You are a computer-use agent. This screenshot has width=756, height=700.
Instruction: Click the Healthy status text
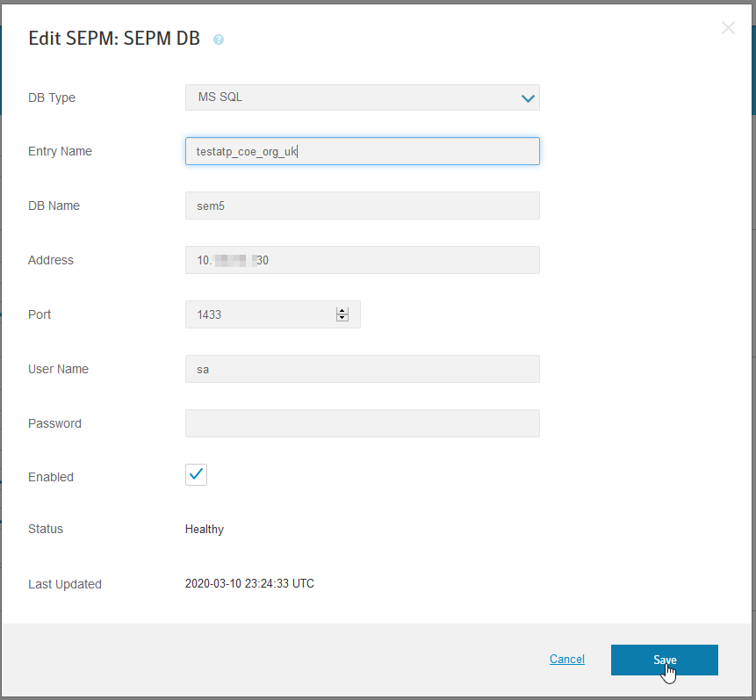coord(205,530)
